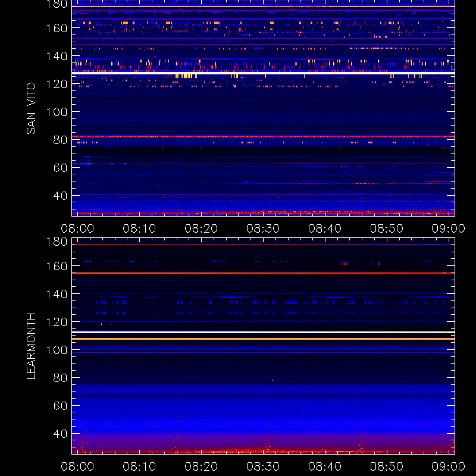Click 08:40 time label under Learmonth plot
This screenshot has width=476, height=476.
tap(325, 466)
